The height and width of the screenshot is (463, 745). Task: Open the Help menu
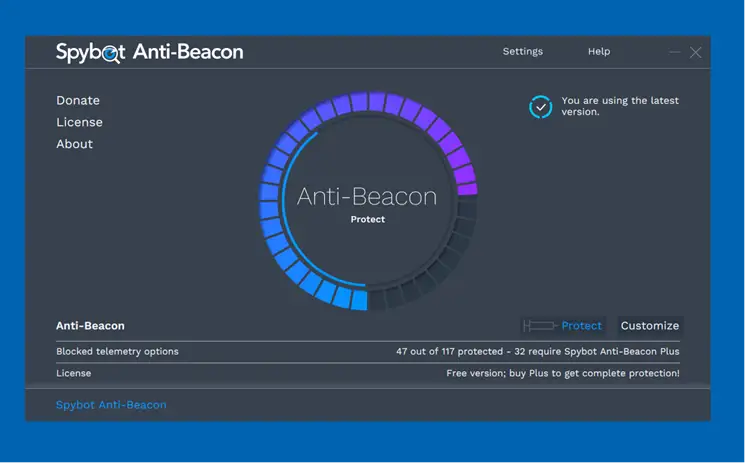599,51
